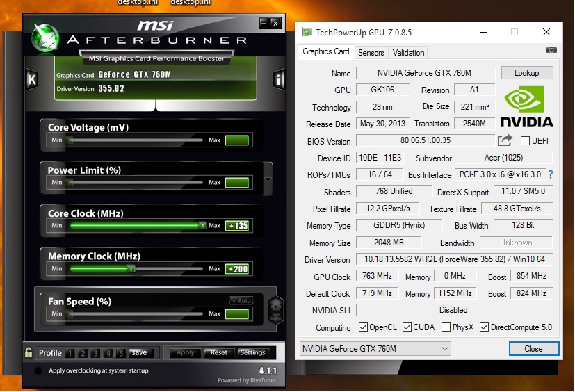The width and height of the screenshot is (575, 392).
Task: Click the Memory Size 2048 MB field
Action: 389,243
